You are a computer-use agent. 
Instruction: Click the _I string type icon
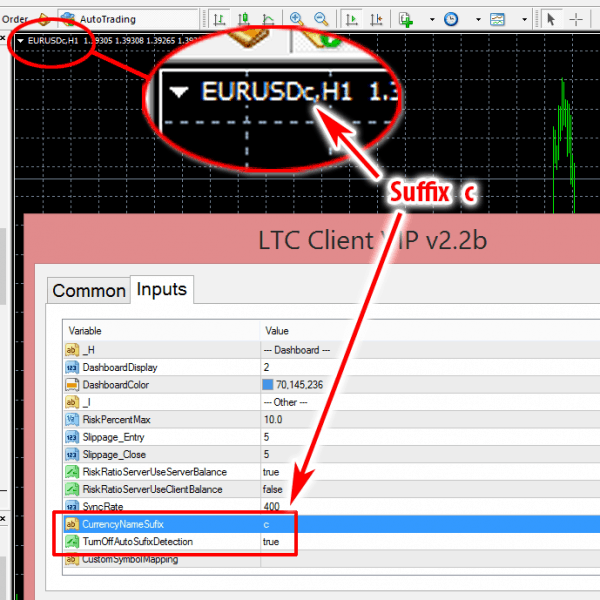click(72, 402)
